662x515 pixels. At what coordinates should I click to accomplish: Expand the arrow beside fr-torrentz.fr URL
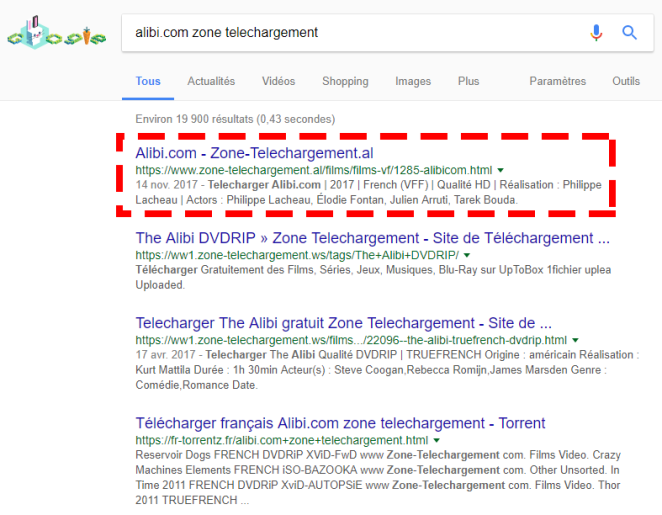(438, 441)
